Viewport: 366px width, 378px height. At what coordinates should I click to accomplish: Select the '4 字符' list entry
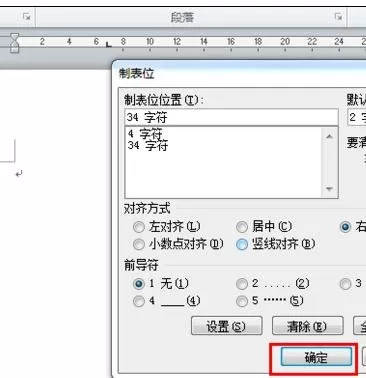[x=145, y=134]
